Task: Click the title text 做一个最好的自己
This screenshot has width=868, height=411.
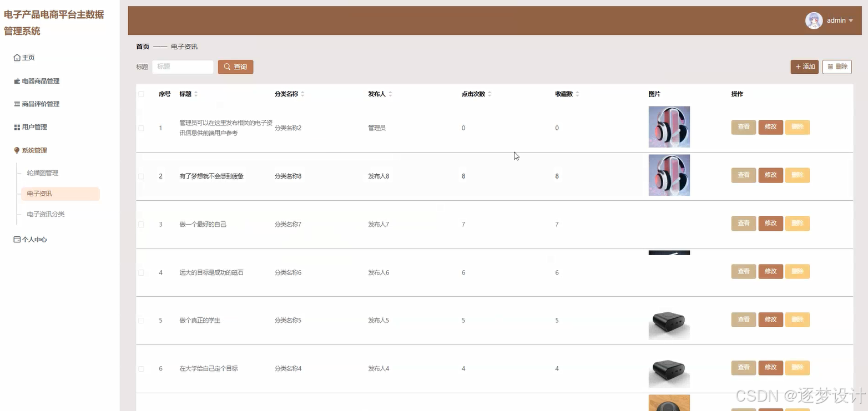Action: 203,225
